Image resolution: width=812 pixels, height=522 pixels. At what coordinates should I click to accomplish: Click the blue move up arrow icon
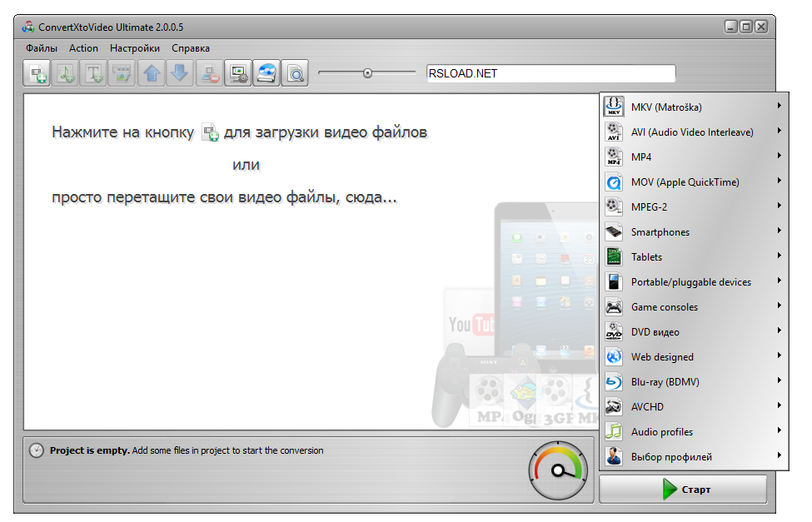152,73
